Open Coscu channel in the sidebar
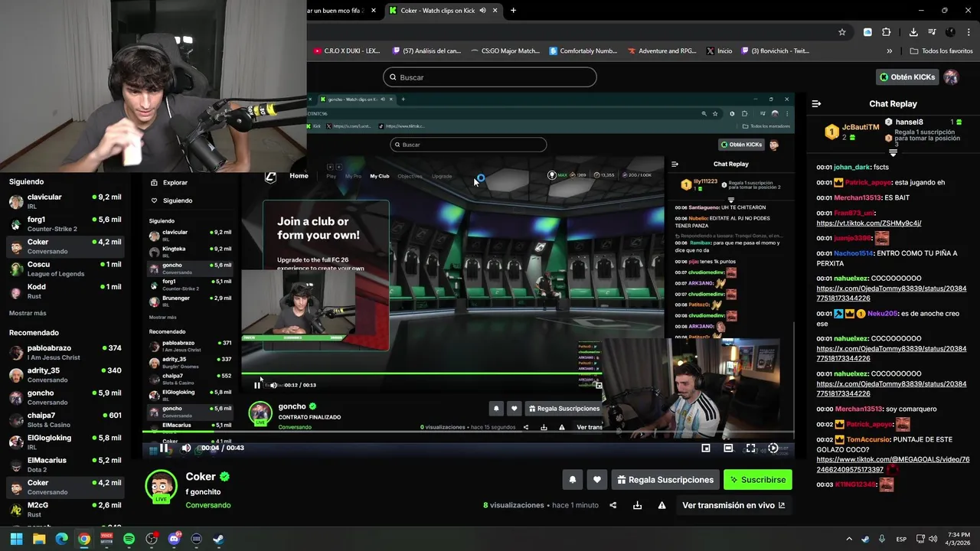980x551 pixels. pyautogui.click(x=65, y=269)
